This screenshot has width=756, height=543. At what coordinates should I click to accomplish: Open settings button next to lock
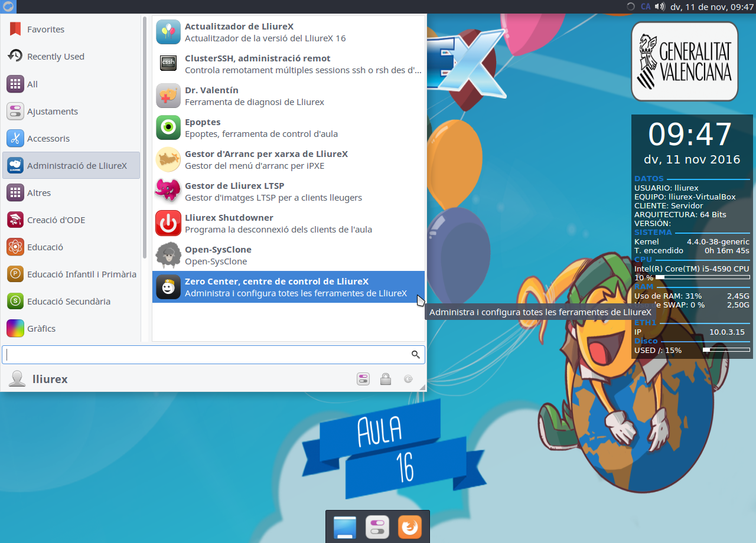click(x=363, y=380)
